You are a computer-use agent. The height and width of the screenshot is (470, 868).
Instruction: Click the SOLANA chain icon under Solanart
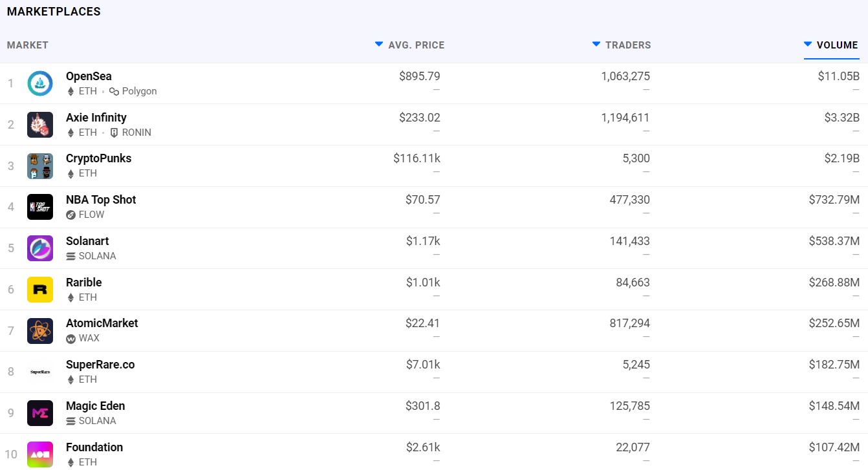[71, 256]
